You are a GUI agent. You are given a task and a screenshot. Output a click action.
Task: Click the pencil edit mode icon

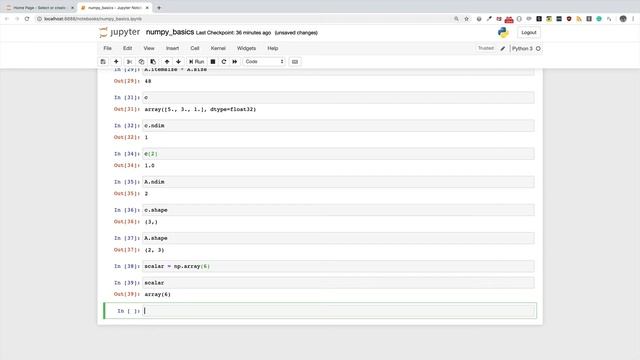coord(503,49)
